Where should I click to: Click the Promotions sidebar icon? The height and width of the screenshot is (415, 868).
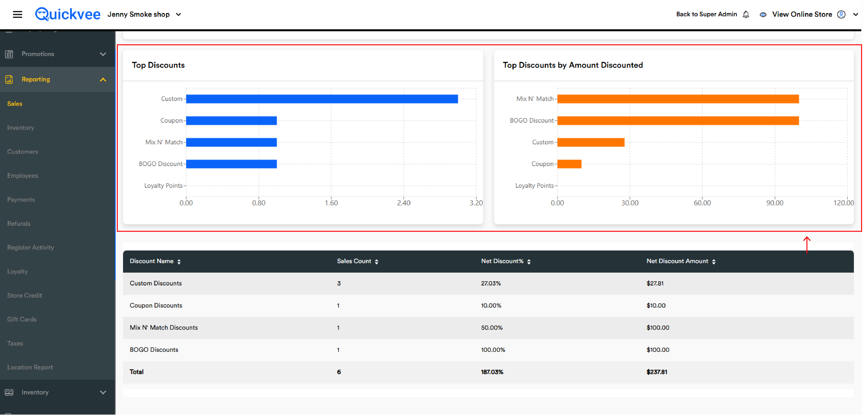(9, 54)
